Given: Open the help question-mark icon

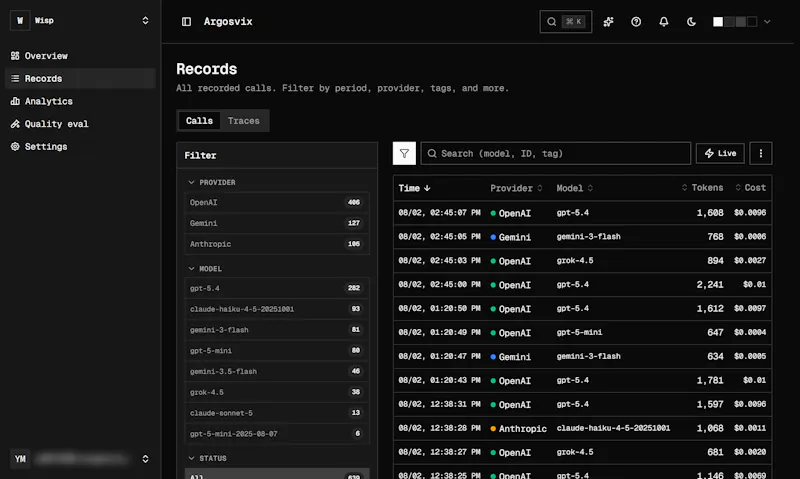Looking at the screenshot, I should point(636,21).
